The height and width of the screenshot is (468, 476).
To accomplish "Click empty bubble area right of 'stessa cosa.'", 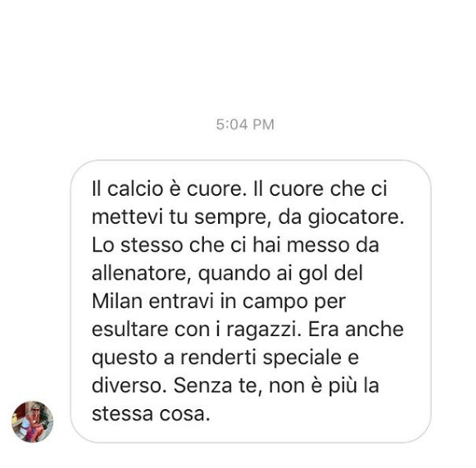I will pyautogui.click(x=318, y=414).
